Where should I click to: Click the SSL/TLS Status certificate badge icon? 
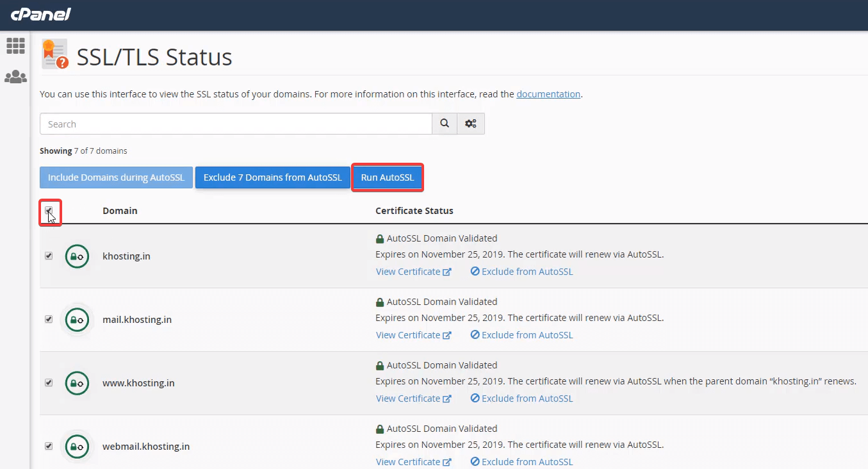[54, 54]
